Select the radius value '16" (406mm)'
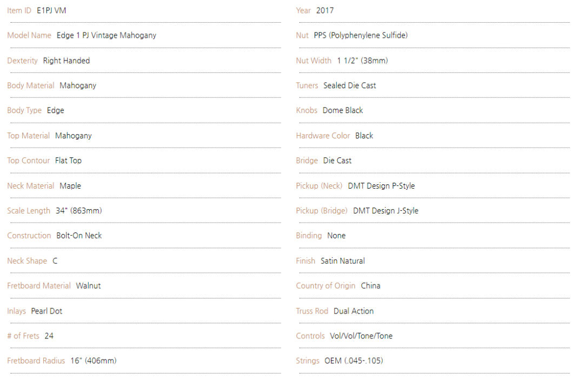Image resolution: width=584 pixels, height=392 pixels. point(94,361)
